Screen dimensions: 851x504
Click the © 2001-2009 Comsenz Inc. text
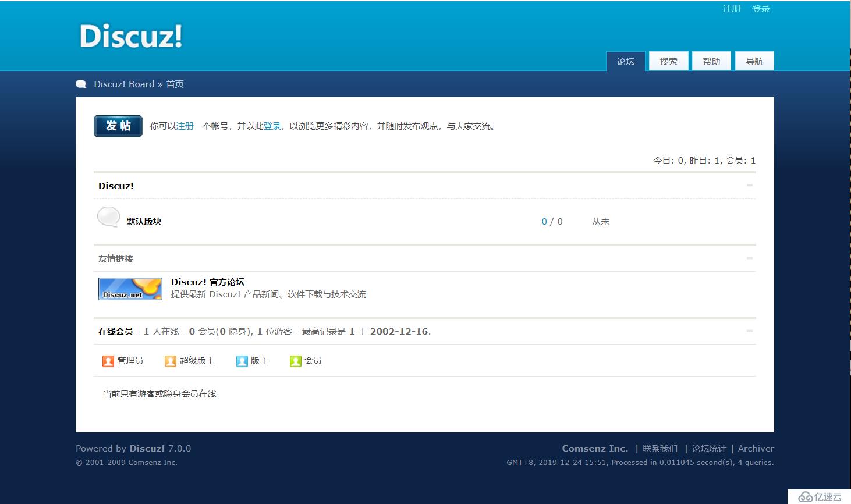click(x=126, y=463)
